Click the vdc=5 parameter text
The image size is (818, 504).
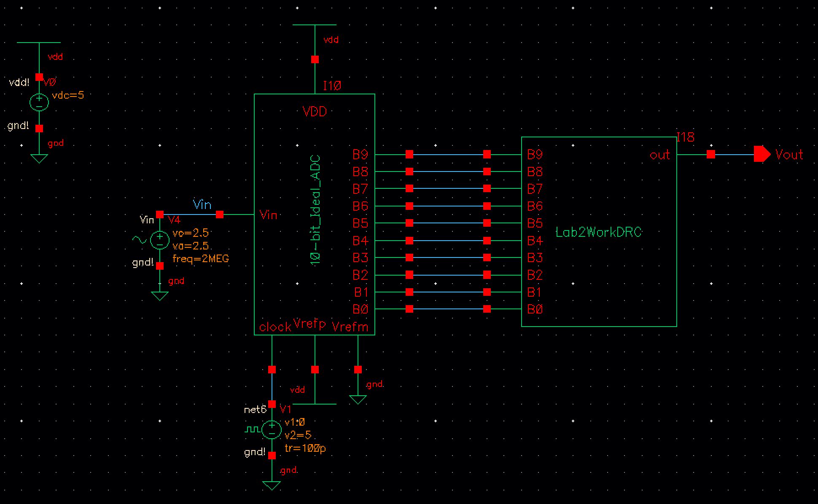click(x=68, y=95)
